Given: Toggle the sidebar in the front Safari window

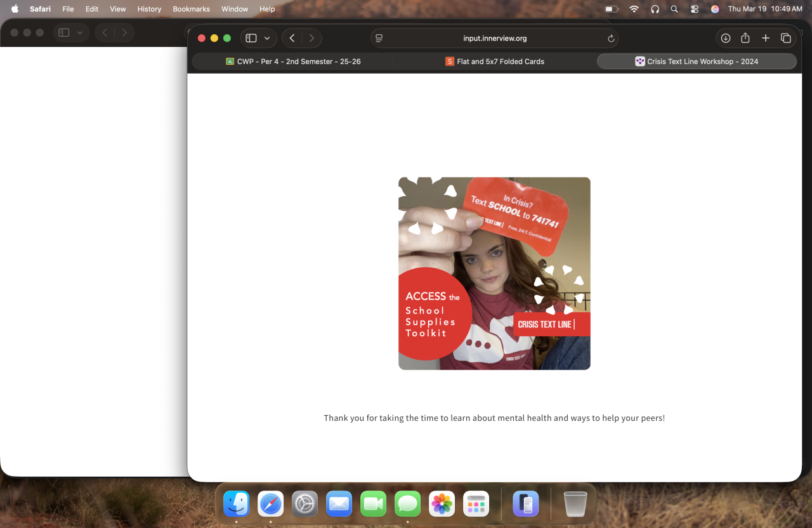Looking at the screenshot, I should click(251, 38).
